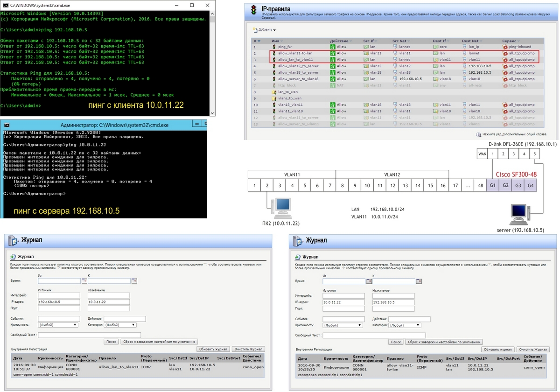Click Сброс к заводским настройкам in the 192.168.10.5-source journal

pos(159,342)
